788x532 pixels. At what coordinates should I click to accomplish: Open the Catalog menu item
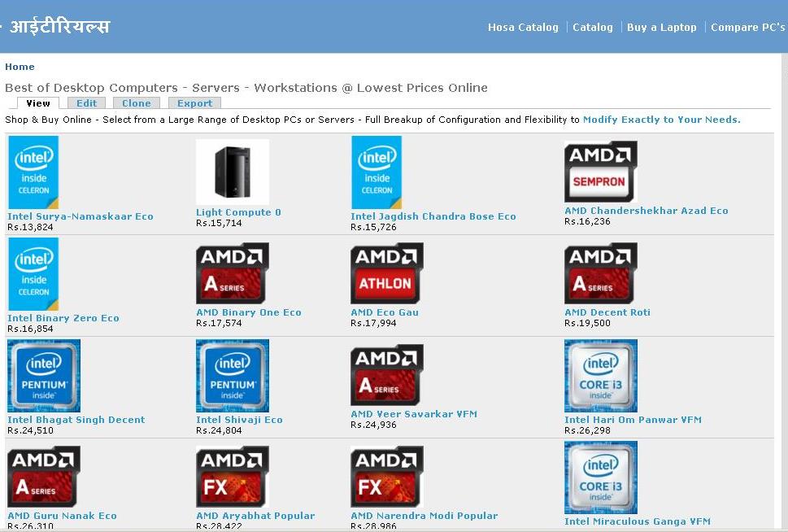(593, 27)
